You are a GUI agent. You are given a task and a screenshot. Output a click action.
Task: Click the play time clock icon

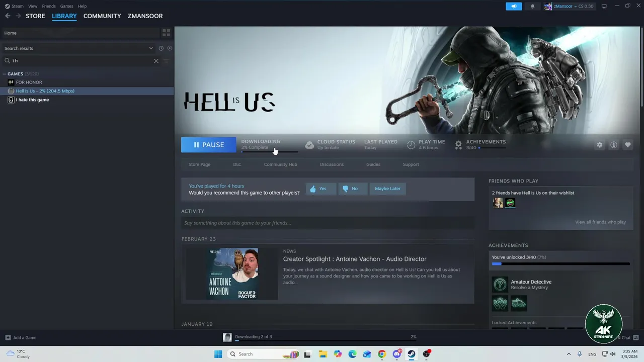(x=411, y=145)
